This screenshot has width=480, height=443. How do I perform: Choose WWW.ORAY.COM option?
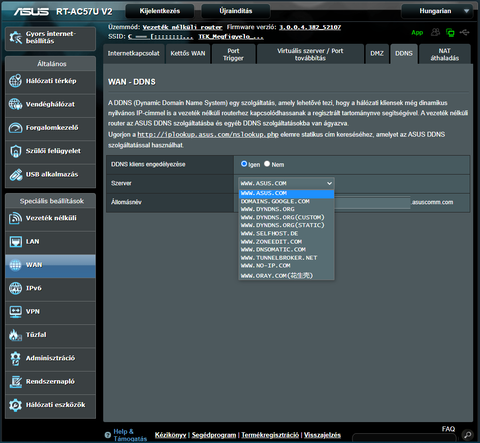point(286,275)
